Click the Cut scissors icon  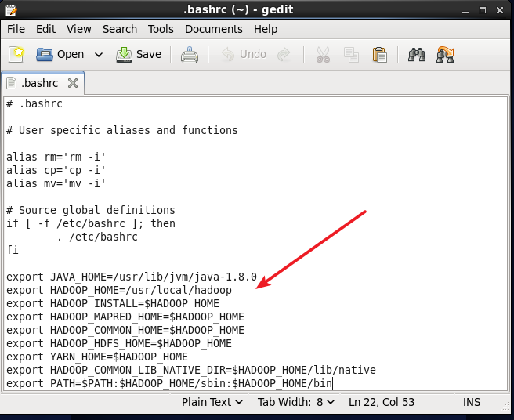323,55
